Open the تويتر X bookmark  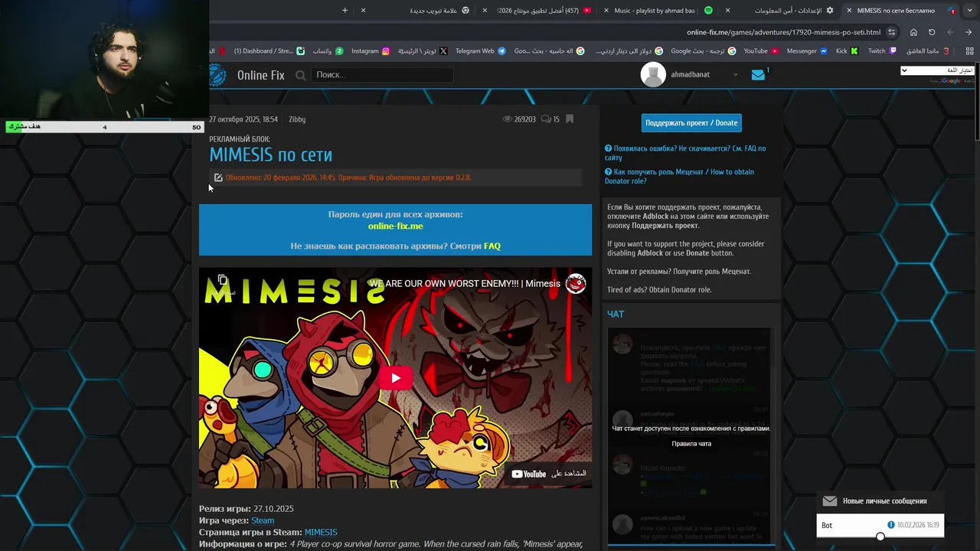(x=423, y=51)
